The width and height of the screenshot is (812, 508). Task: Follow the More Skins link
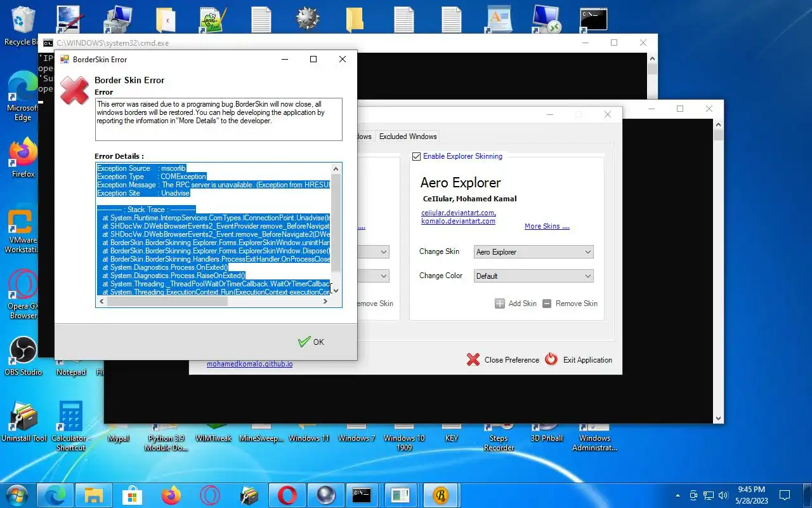[x=547, y=226]
